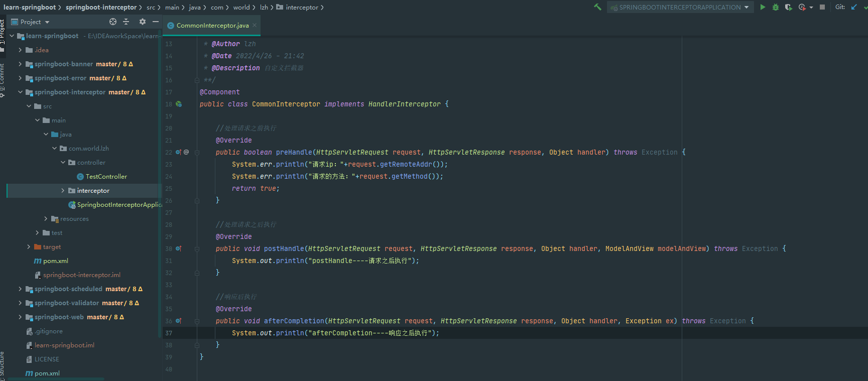Select com.world.lzh package in tree
Image resolution: width=868 pixels, height=381 pixels.
pyautogui.click(x=84, y=148)
